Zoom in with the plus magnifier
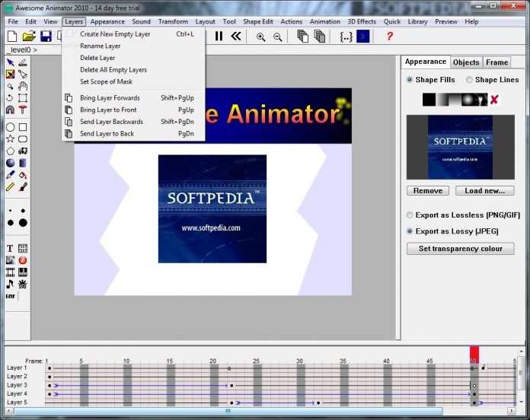Image resolution: width=530 pixels, height=420 pixels. point(260,37)
